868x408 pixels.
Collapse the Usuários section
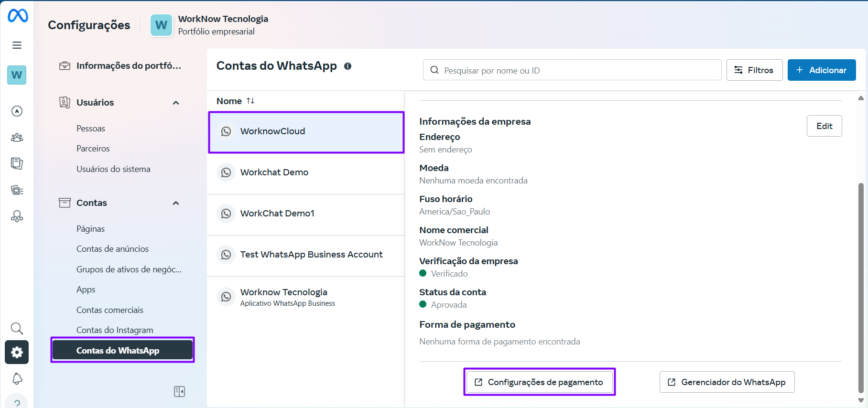176,103
